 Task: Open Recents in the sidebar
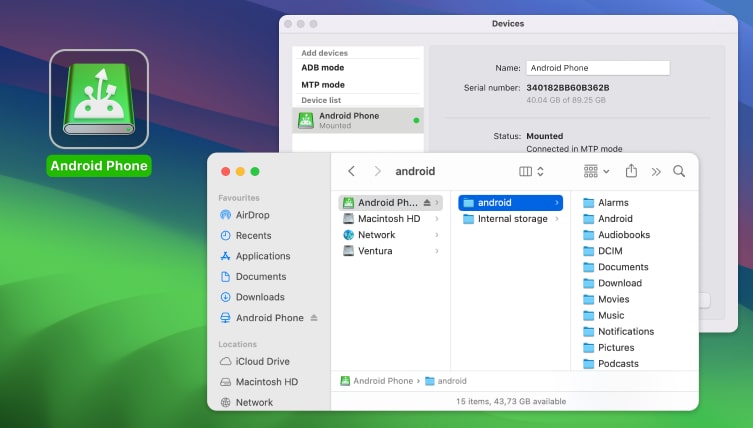tap(246, 235)
